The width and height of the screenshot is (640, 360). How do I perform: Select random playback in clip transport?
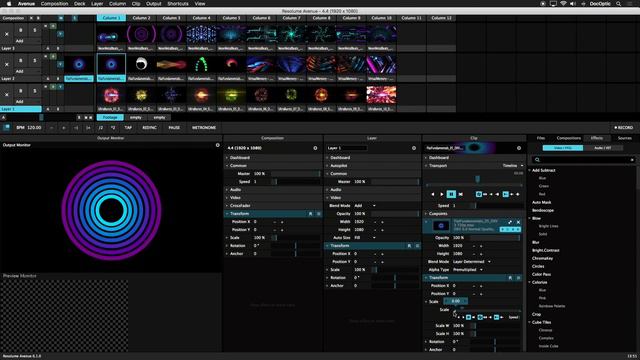coord(461,194)
